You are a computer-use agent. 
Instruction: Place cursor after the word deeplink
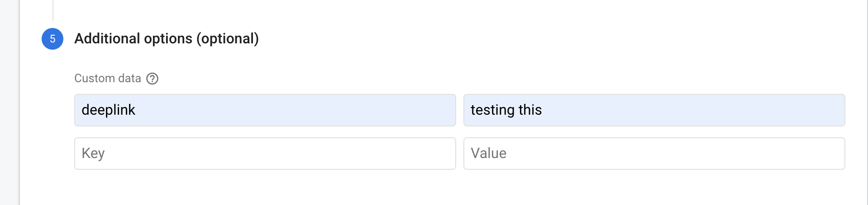point(136,110)
